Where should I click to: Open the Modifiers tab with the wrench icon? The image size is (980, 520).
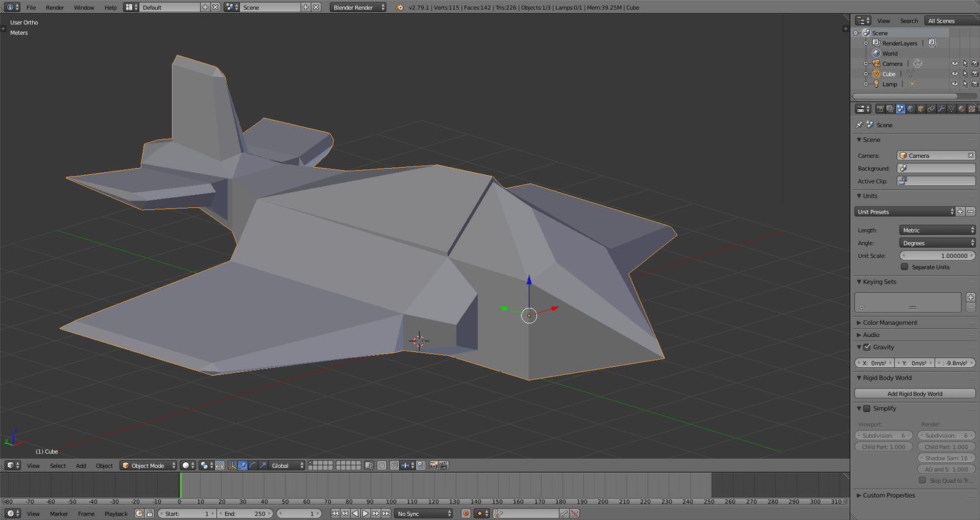(x=941, y=109)
